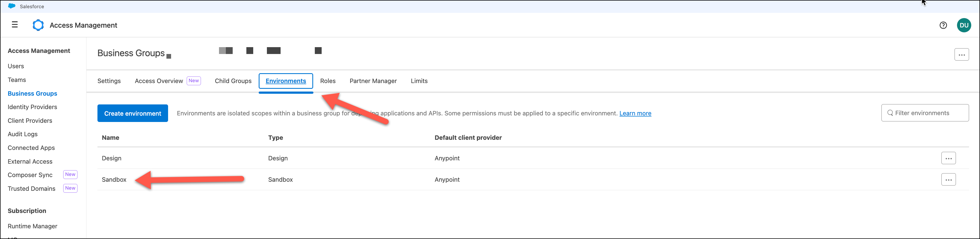
Task: Open the Design row ellipsis menu
Action: pos(949,158)
